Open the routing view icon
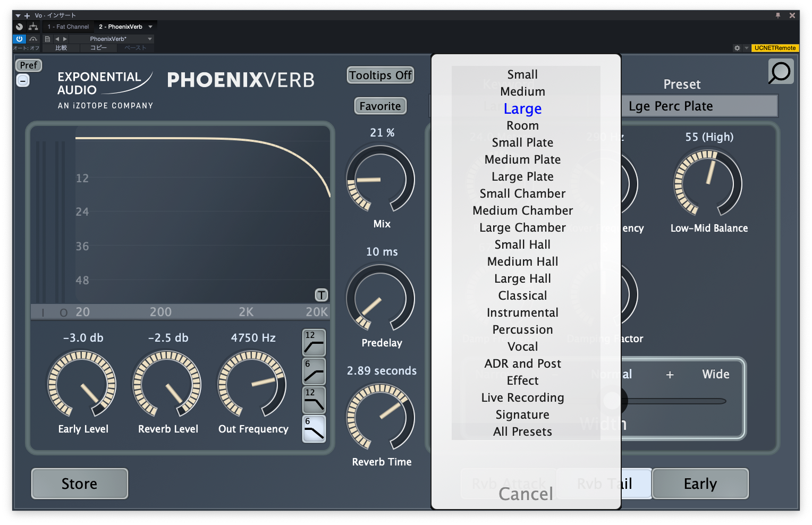Image resolution: width=812 pixels, height=525 pixels. click(33, 27)
